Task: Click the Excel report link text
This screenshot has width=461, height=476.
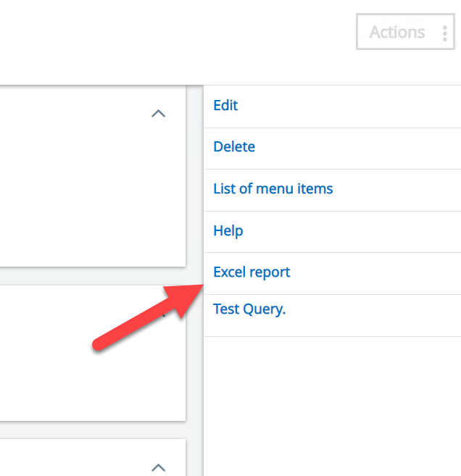Action: click(252, 272)
